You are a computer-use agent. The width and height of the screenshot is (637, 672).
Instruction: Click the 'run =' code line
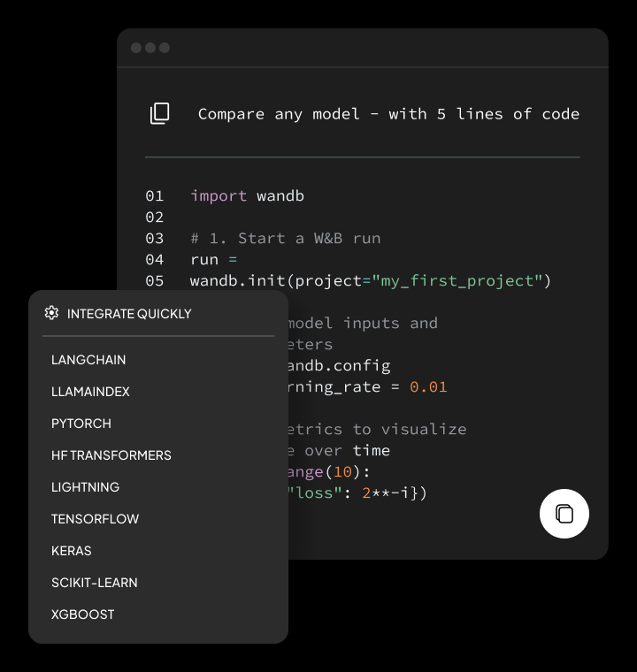[213, 260]
